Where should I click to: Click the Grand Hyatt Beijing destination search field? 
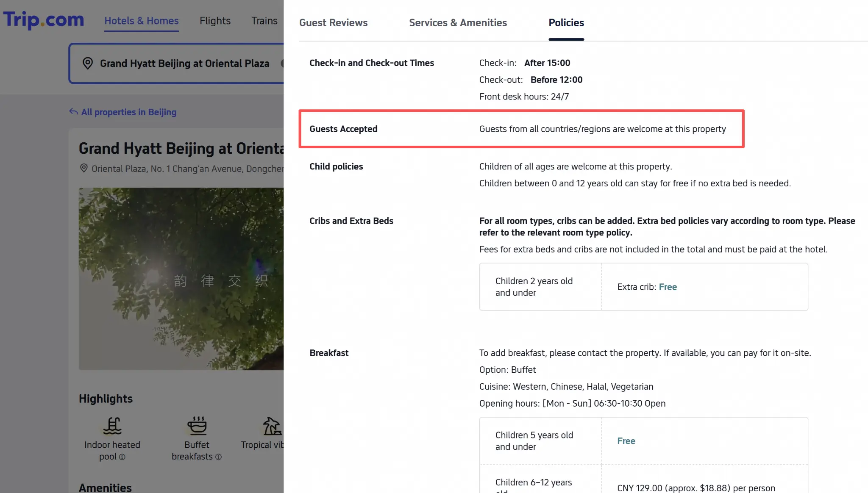pos(176,64)
